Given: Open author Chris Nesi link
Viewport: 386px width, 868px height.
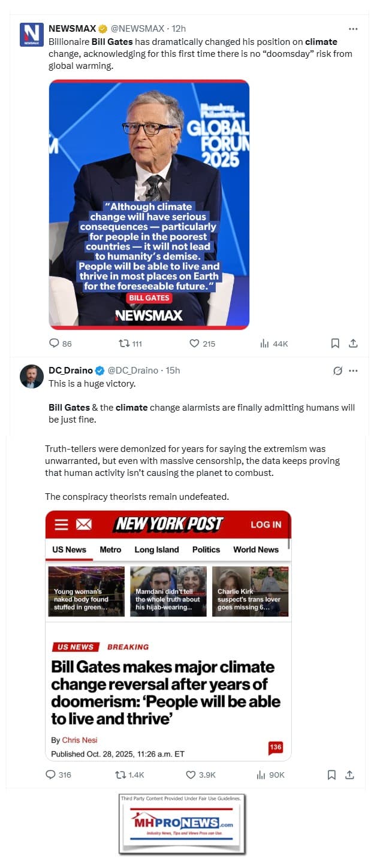Looking at the screenshot, I should (80, 740).
